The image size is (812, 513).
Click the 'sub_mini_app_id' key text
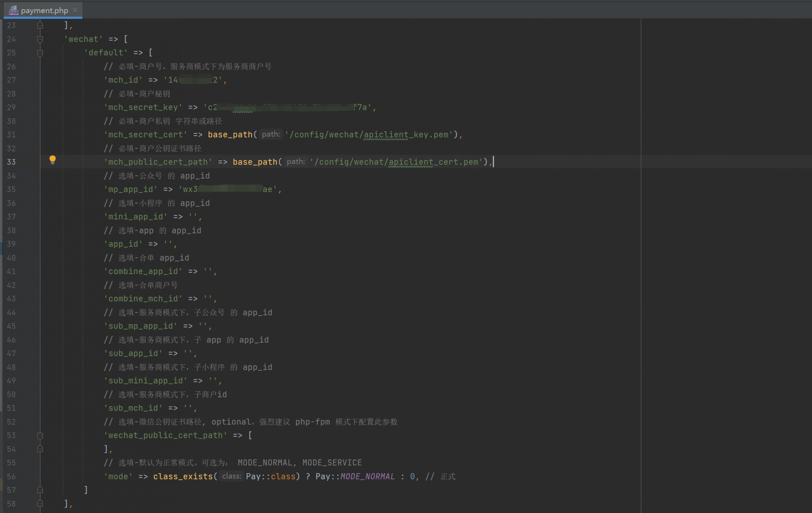coord(146,380)
